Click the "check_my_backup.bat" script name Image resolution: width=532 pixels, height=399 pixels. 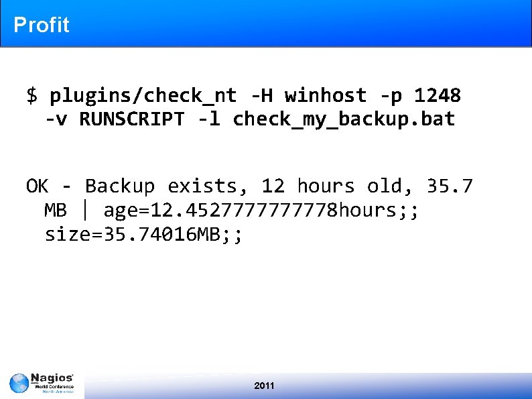pyautogui.click(x=344, y=119)
